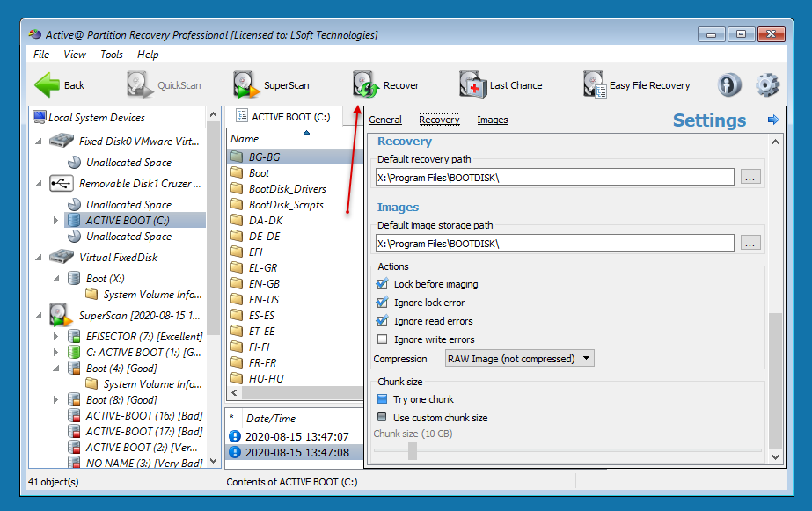Click the default image storage path field
The image size is (812, 511).
(x=554, y=243)
